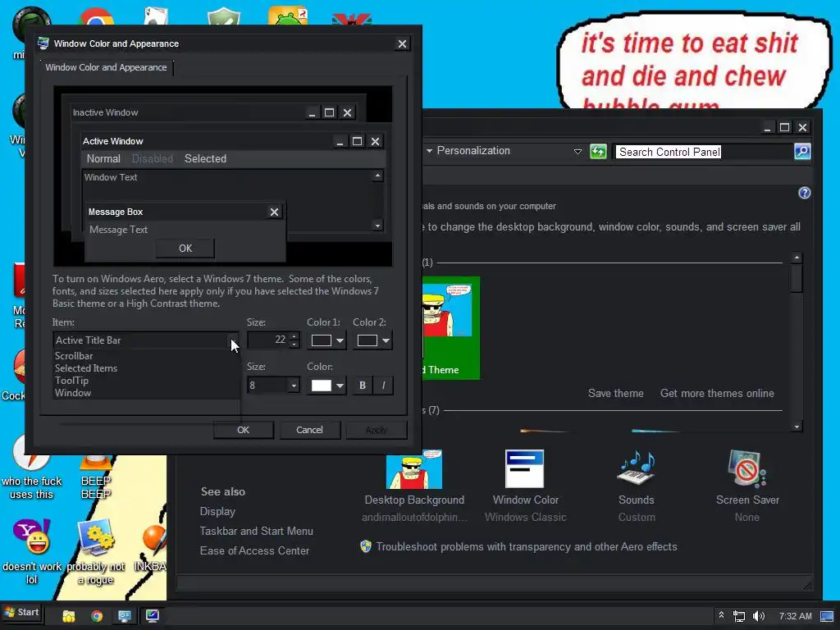This screenshot has height=630, width=840.
Task: Toggle the italic font button
Action: pyautogui.click(x=384, y=386)
